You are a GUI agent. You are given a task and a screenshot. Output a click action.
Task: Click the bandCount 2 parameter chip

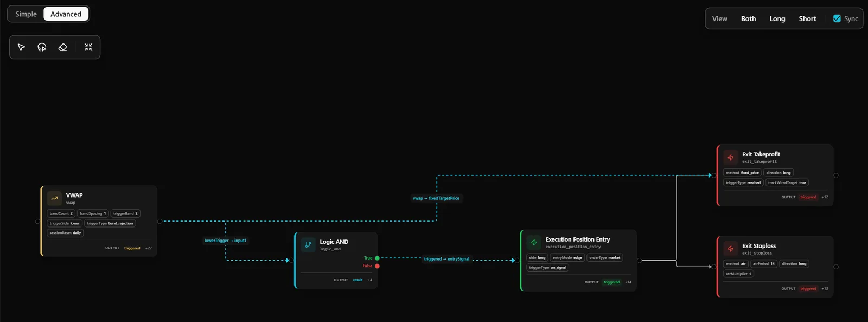pyautogui.click(x=61, y=213)
